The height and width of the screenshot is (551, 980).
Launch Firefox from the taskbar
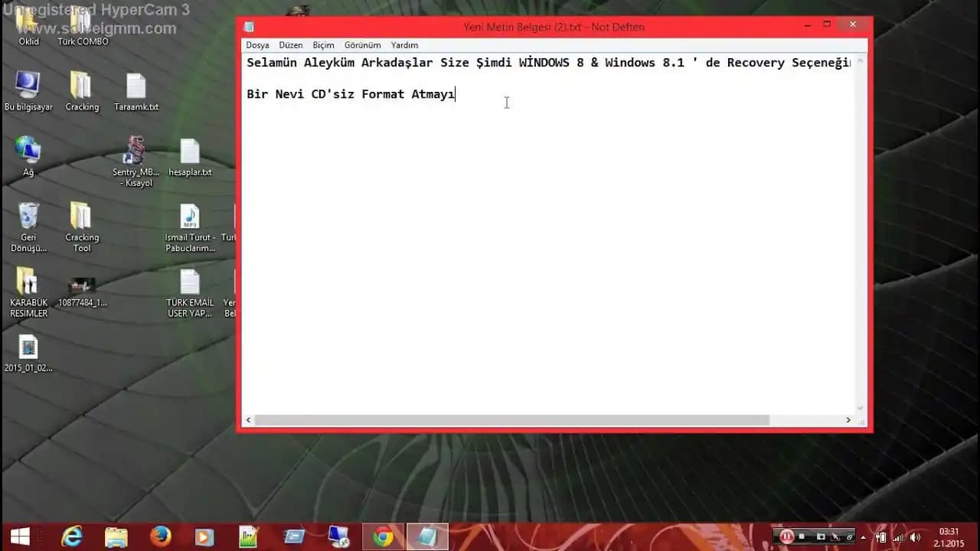pyautogui.click(x=160, y=536)
